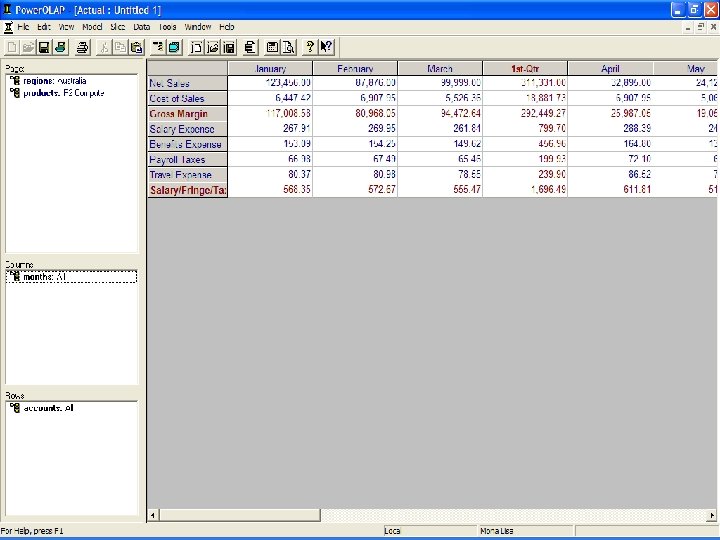
Task: Save using the black floppy disk icon
Action: coord(44,47)
